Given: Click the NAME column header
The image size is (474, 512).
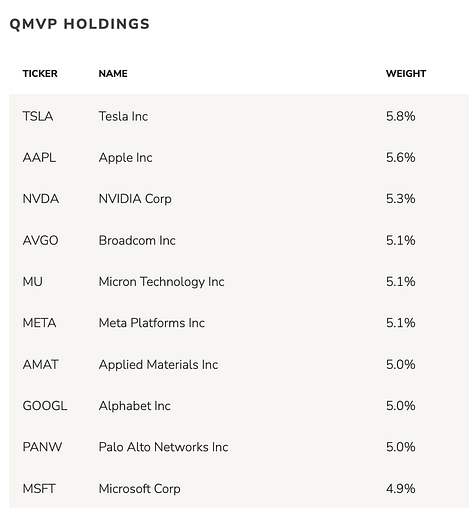Looking at the screenshot, I should coord(113,74).
